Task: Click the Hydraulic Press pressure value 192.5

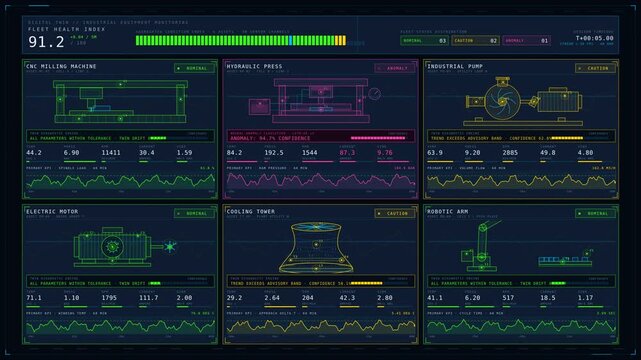Action: tap(274, 152)
